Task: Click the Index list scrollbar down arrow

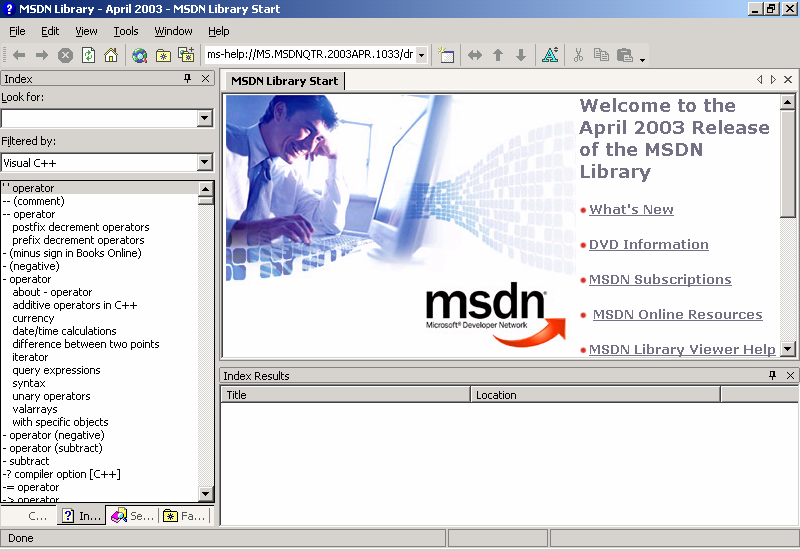Action: (206, 494)
